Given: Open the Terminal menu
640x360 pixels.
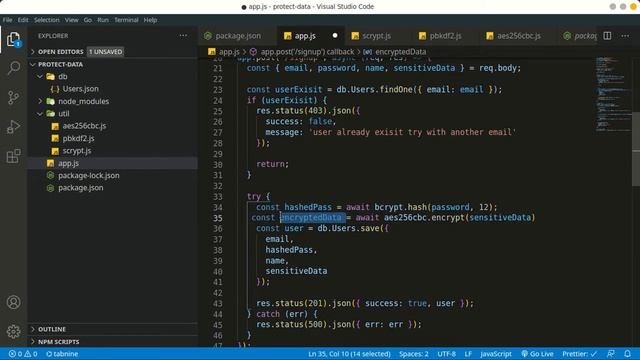Looking at the screenshot, I should coord(126,20).
